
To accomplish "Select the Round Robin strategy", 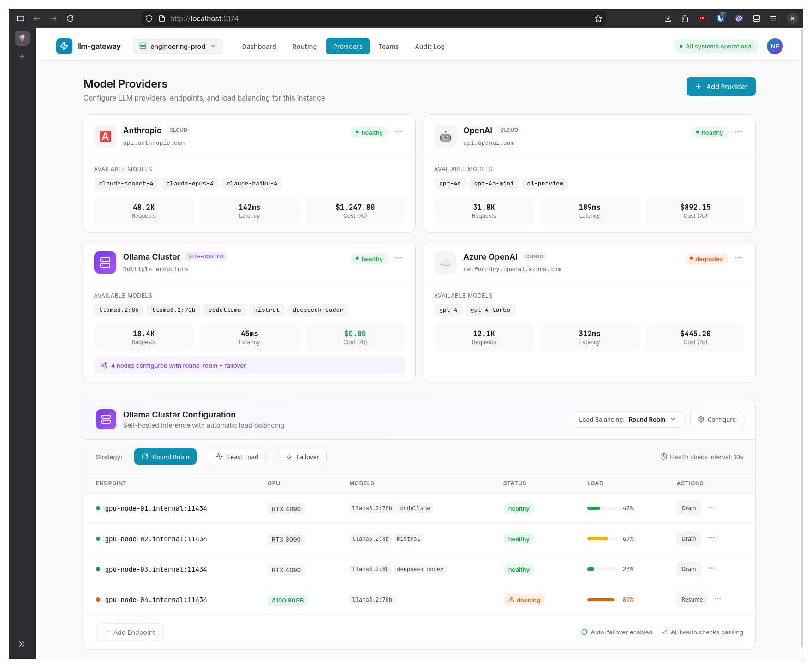I will pos(165,457).
